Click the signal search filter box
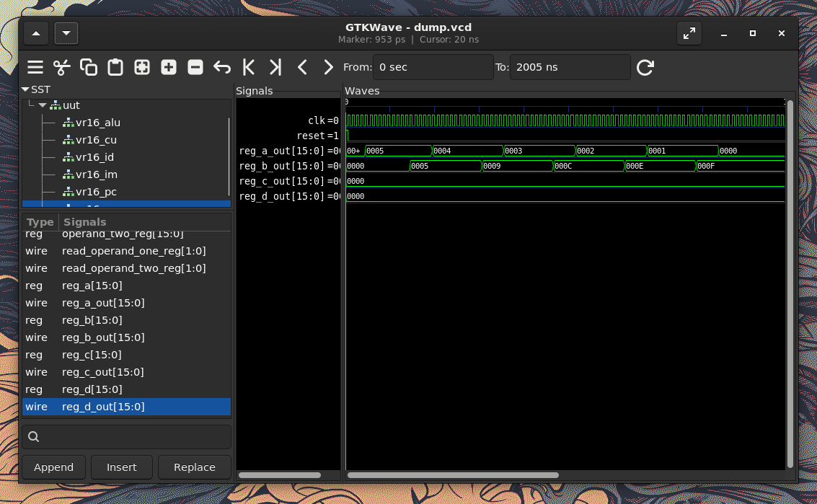The image size is (817, 504). point(127,437)
